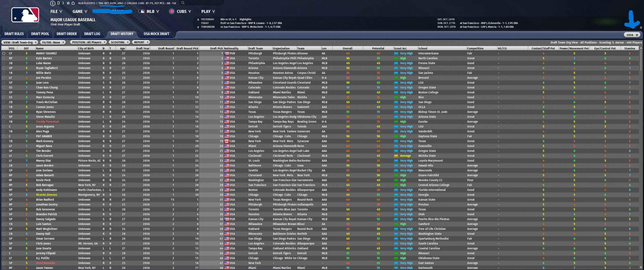Click the back navigation arrow icon
The image size is (644, 270).
pos(53,3)
